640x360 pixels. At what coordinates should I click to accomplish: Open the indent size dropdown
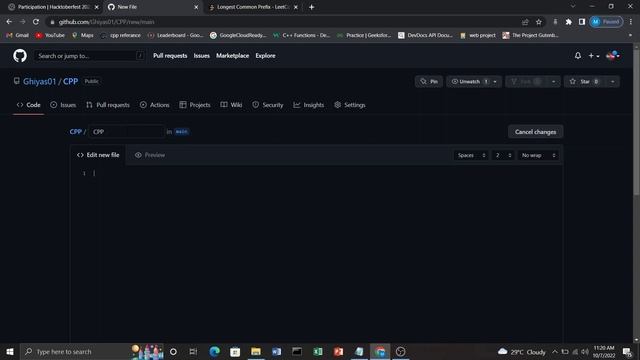click(x=503, y=155)
